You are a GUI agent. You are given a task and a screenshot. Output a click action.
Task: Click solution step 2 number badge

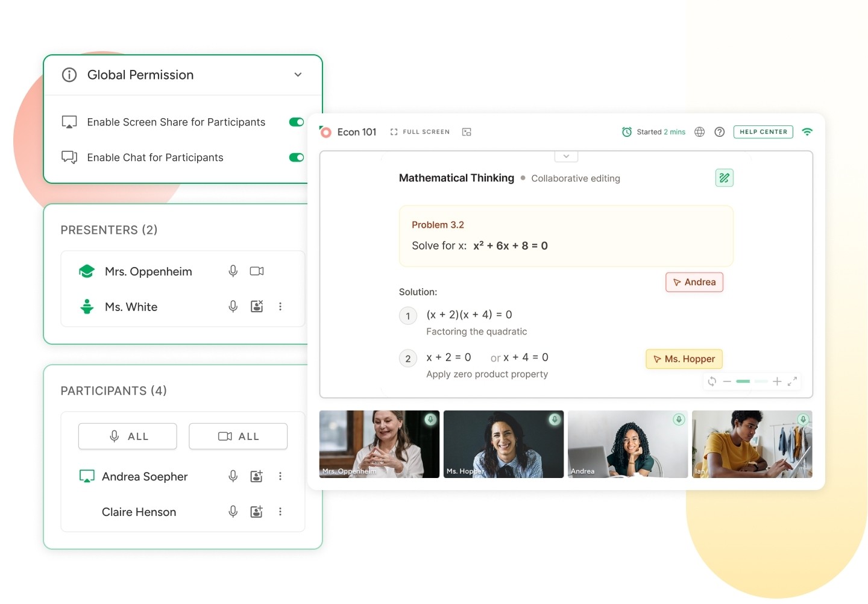408,359
